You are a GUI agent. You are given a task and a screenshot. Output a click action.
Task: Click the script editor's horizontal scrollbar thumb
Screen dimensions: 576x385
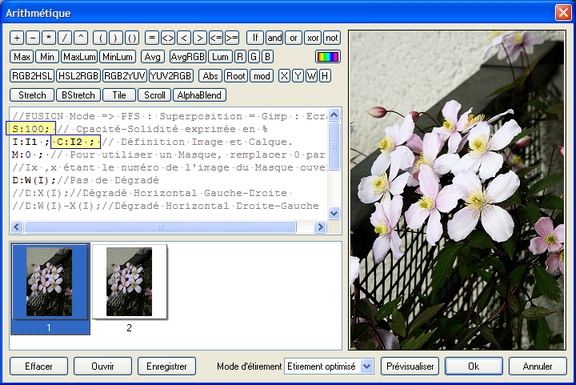[x=160, y=227]
